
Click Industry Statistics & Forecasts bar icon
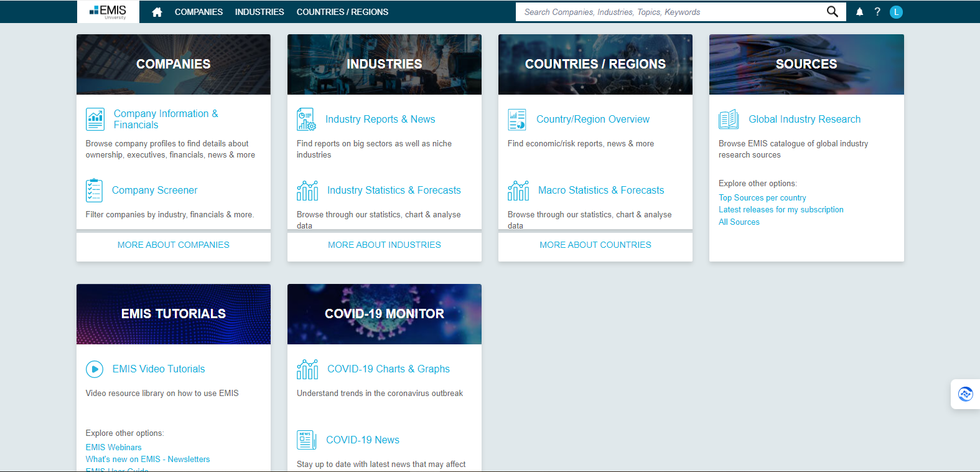[x=307, y=191]
